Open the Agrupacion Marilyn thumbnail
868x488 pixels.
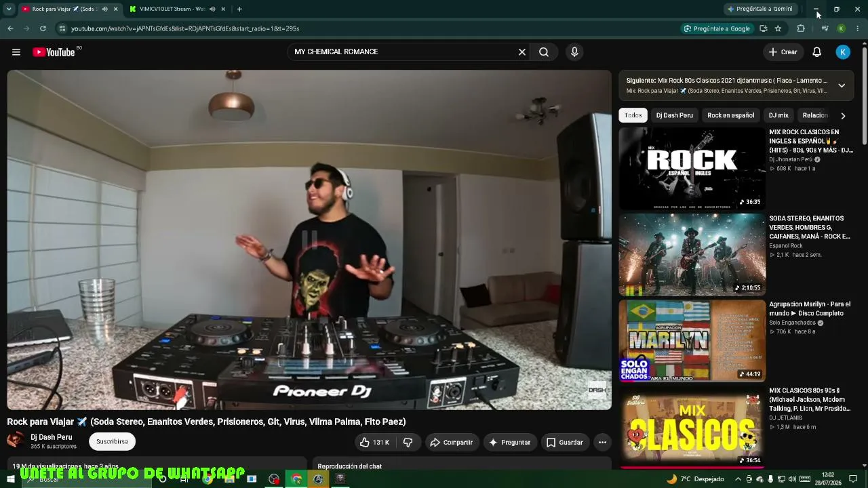click(x=692, y=341)
